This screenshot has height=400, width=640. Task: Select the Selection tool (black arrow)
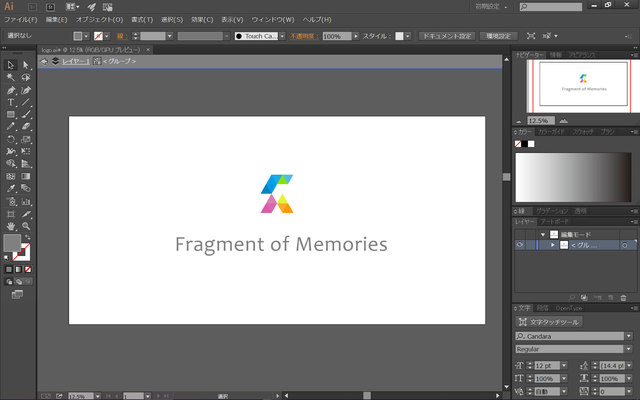[x=11, y=65]
